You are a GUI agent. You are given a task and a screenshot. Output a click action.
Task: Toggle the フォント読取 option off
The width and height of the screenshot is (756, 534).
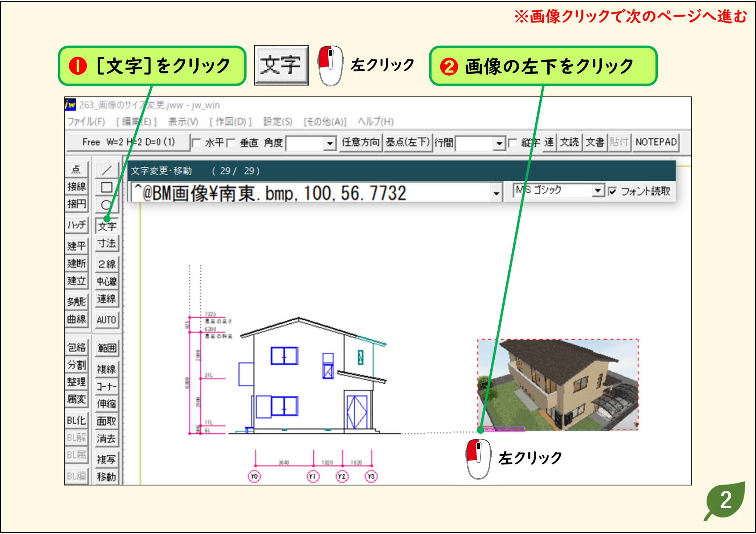coord(612,192)
